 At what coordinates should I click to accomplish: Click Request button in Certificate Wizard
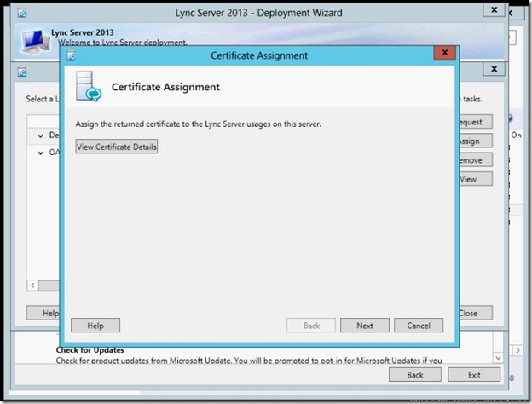tap(475, 122)
